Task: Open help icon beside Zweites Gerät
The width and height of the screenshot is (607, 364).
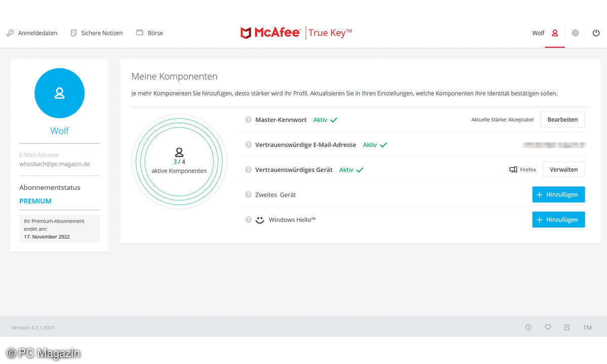Action: tap(248, 195)
